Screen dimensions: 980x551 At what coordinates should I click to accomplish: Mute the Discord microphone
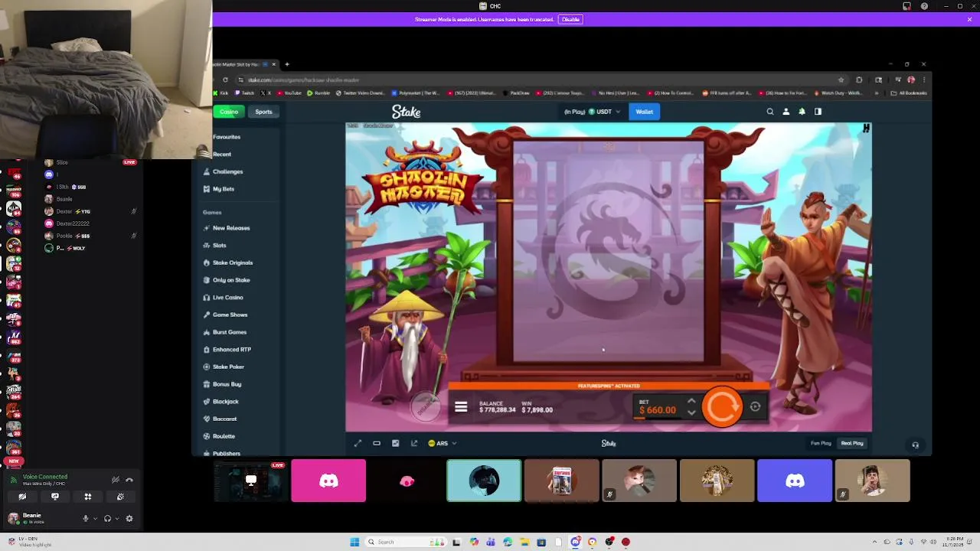coord(86,518)
